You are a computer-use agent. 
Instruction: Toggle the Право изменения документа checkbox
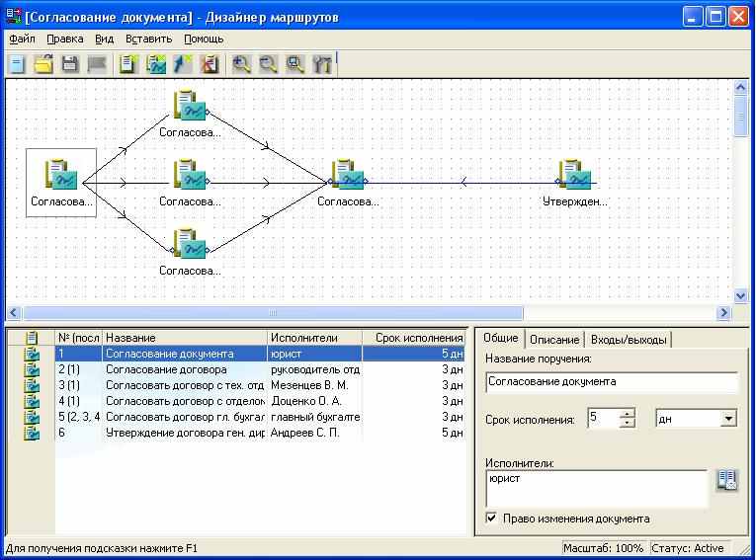tap(491, 519)
